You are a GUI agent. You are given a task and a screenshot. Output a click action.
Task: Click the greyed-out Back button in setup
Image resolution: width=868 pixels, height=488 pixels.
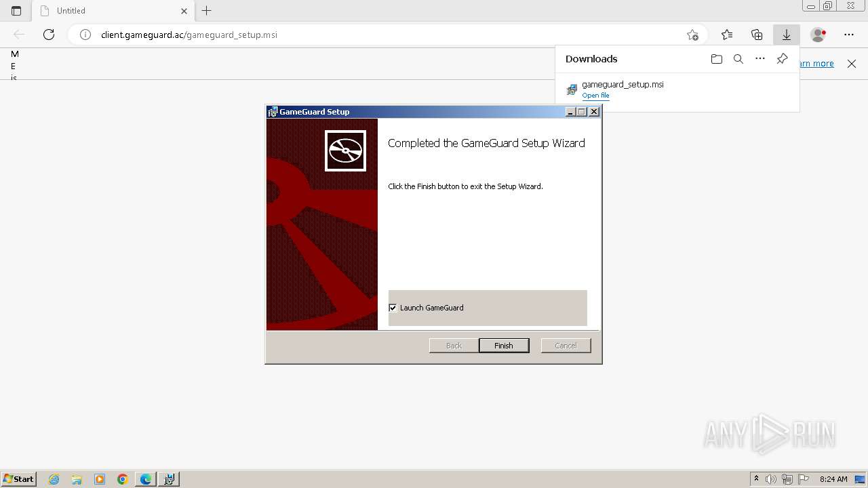tap(454, 346)
